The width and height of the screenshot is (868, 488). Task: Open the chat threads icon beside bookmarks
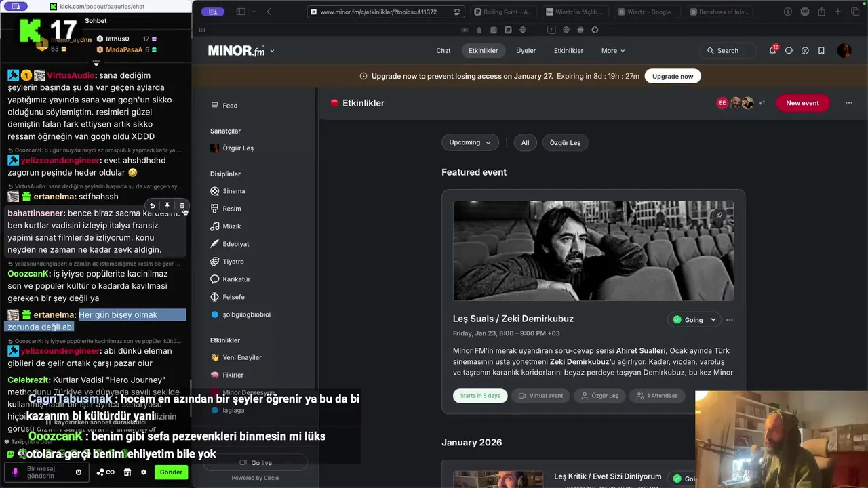[805, 51]
